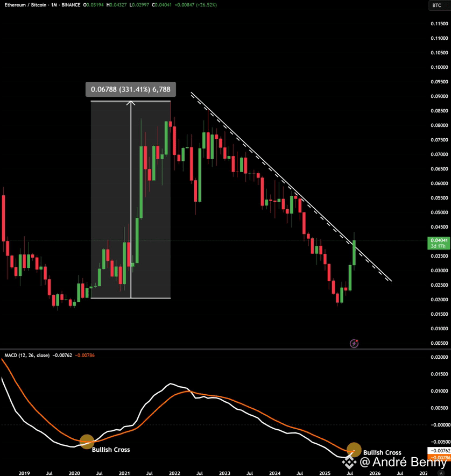Viewport: 451px width, 476px height.
Task: Click the '1M' interval in chart title
Action: 54,5
